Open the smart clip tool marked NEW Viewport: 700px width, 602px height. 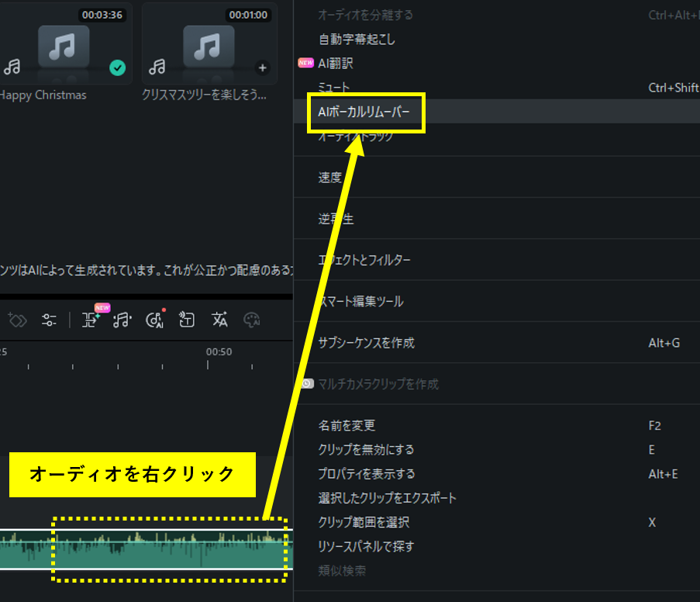pos(91,320)
